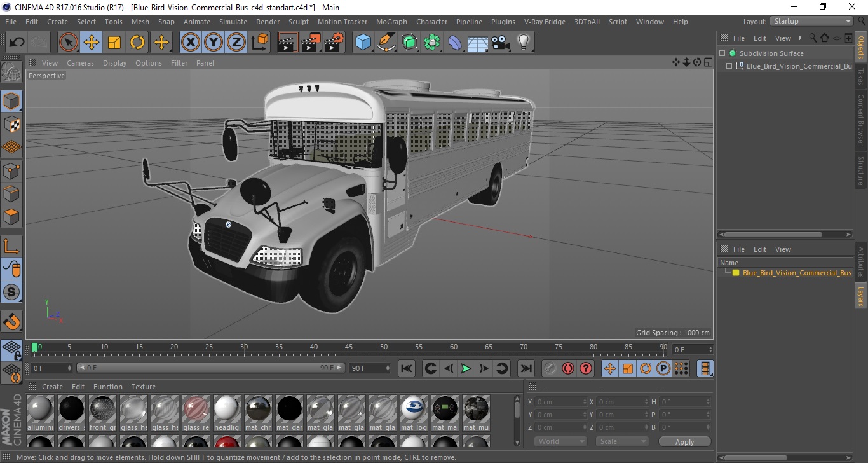Viewport: 868px width, 463px height.
Task: Toggle the point level animation dots icon
Action: 681,368
